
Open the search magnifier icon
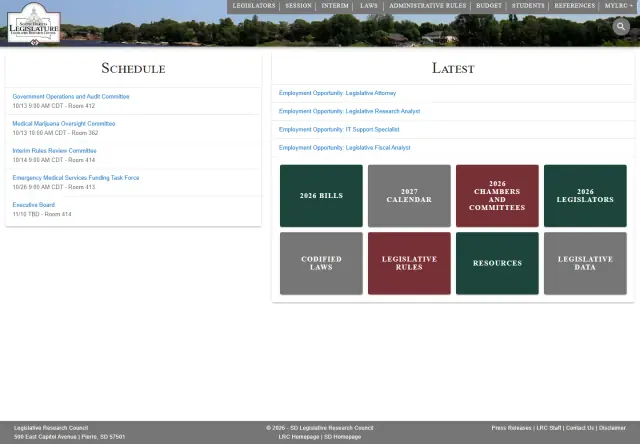[621, 27]
